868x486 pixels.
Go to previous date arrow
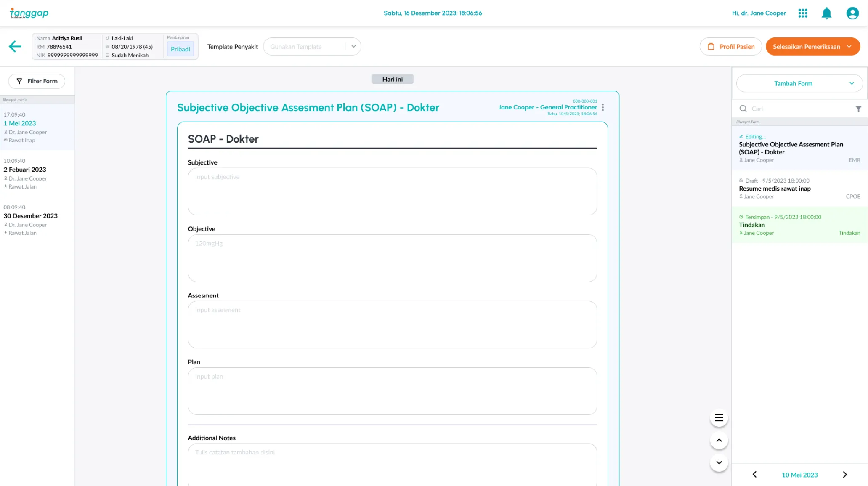click(754, 475)
